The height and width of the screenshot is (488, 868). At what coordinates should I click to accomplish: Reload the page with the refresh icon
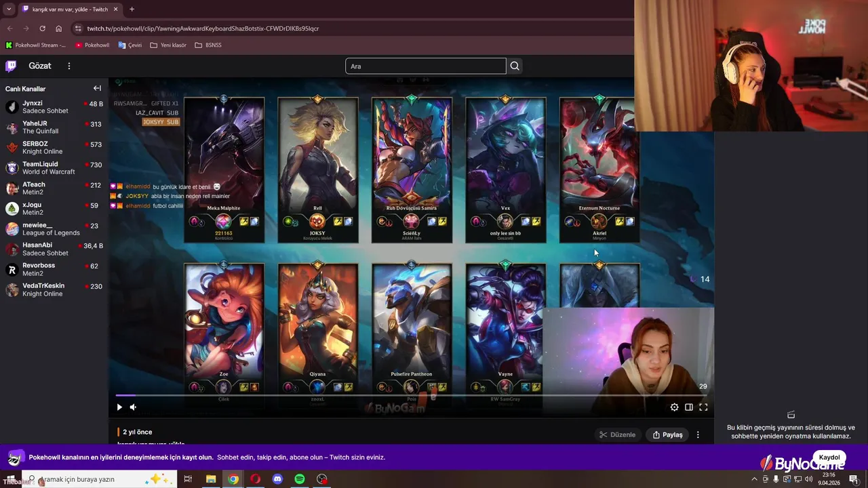tap(42, 28)
